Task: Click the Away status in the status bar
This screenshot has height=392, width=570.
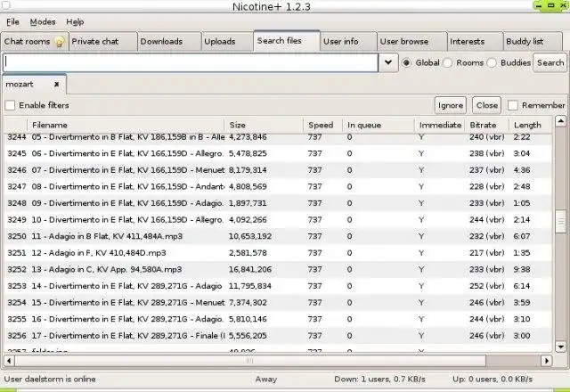Action: pos(266,380)
